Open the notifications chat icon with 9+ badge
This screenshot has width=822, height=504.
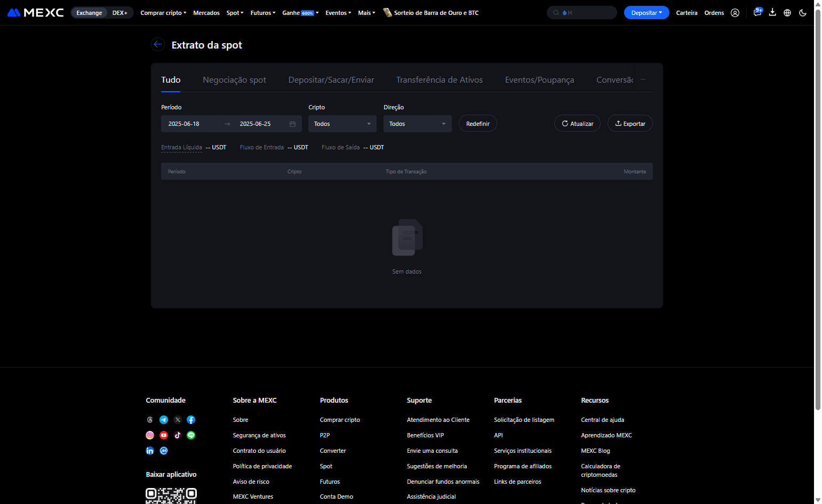[x=757, y=12]
